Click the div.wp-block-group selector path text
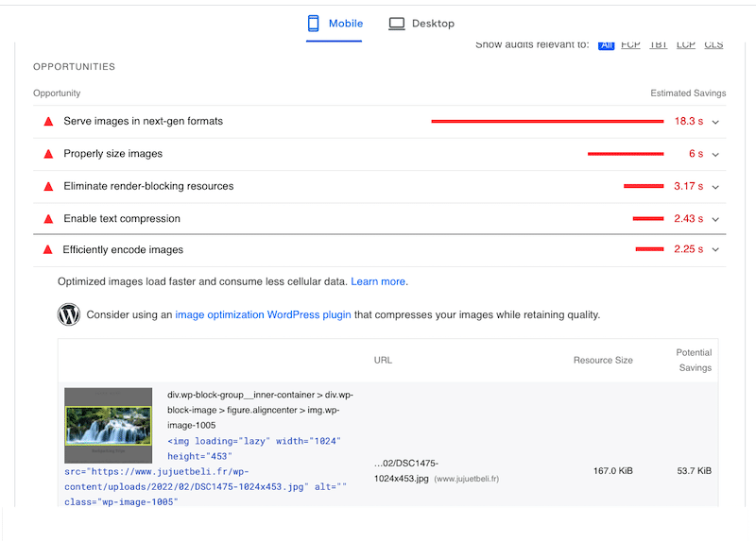This screenshot has width=756, height=541. tap(261, 410)
